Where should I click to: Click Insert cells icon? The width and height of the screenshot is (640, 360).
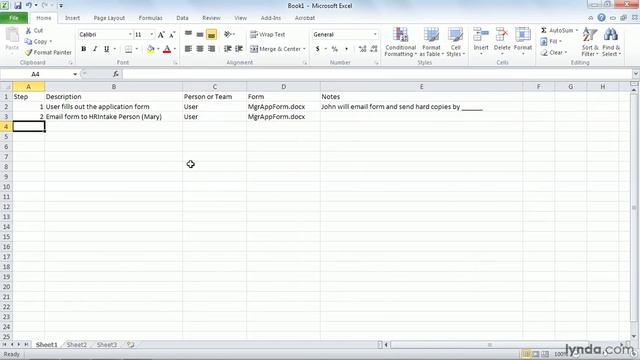[481, 42]
